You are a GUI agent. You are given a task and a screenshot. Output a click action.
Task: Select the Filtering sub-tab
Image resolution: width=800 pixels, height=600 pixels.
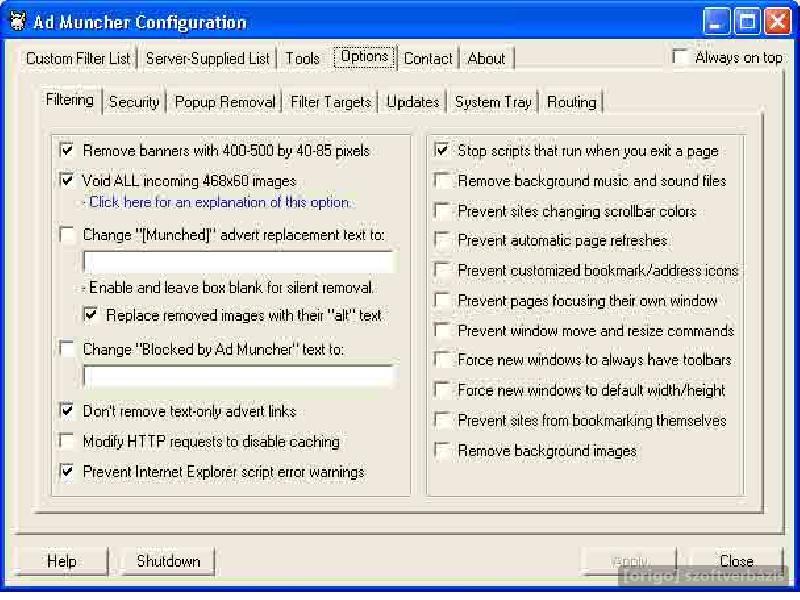[x=70, y=99]
